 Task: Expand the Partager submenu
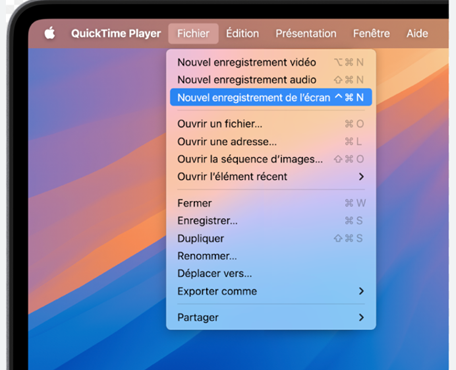pyautogui.click(x=271, y=317)
